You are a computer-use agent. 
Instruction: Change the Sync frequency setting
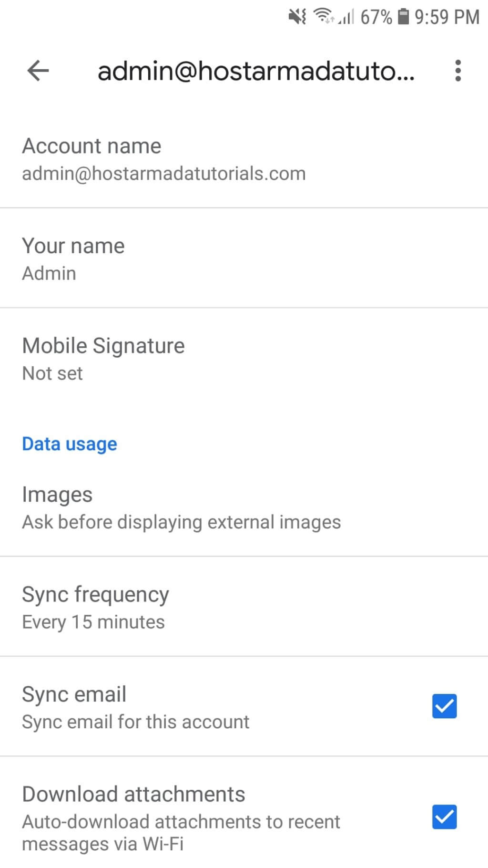point(244,607)
